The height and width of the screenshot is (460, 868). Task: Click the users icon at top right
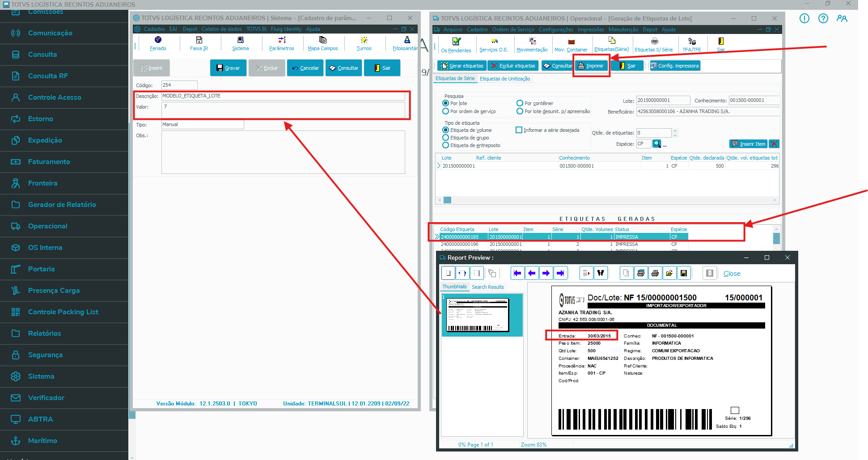842,18
